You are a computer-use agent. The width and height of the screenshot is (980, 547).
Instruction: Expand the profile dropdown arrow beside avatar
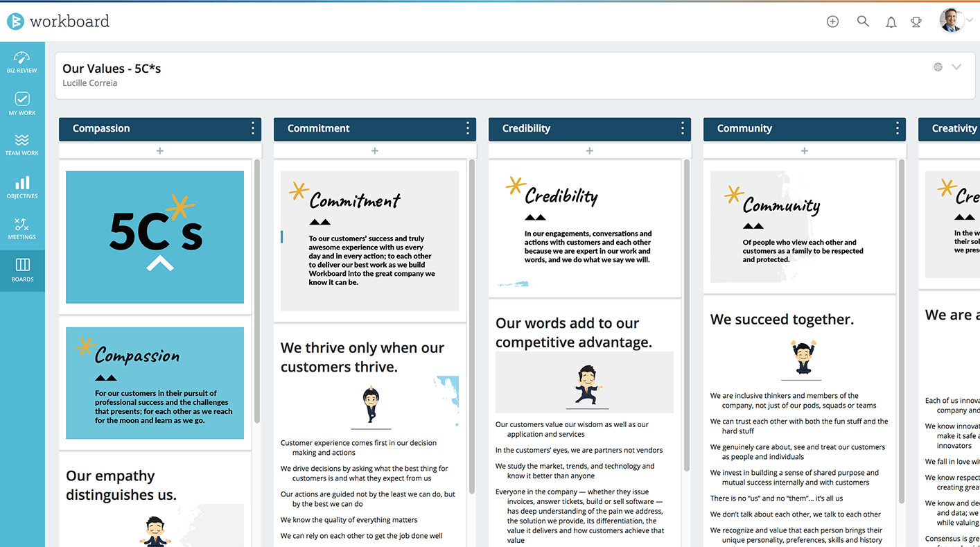(x=970, y=21)
